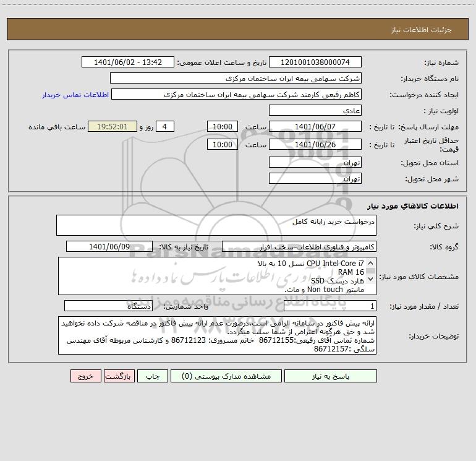This screenshot has width=476, height=461.
Task: Click the section title اطلاعات کالاهای مورد نیاز
Action: [x=413, y=205]
